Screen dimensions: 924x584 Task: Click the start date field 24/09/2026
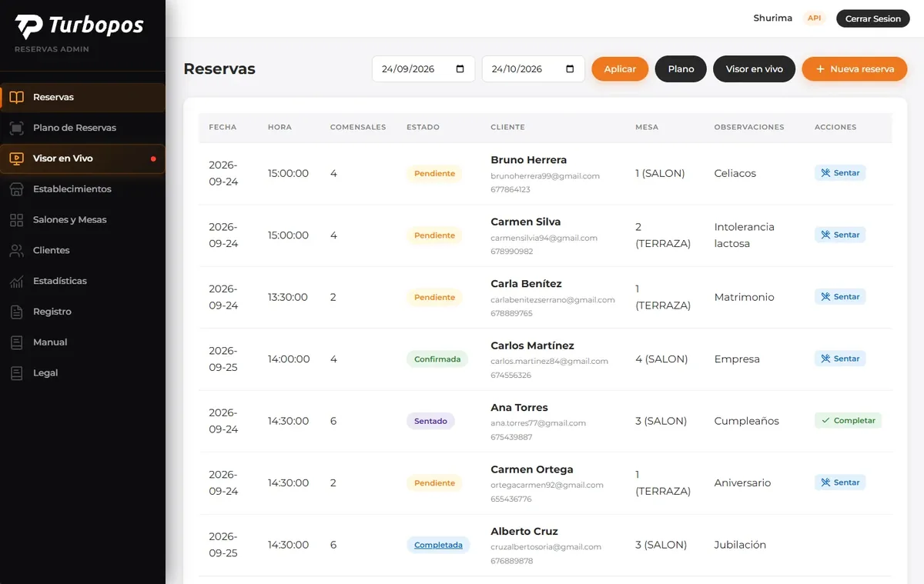(423, 68)
